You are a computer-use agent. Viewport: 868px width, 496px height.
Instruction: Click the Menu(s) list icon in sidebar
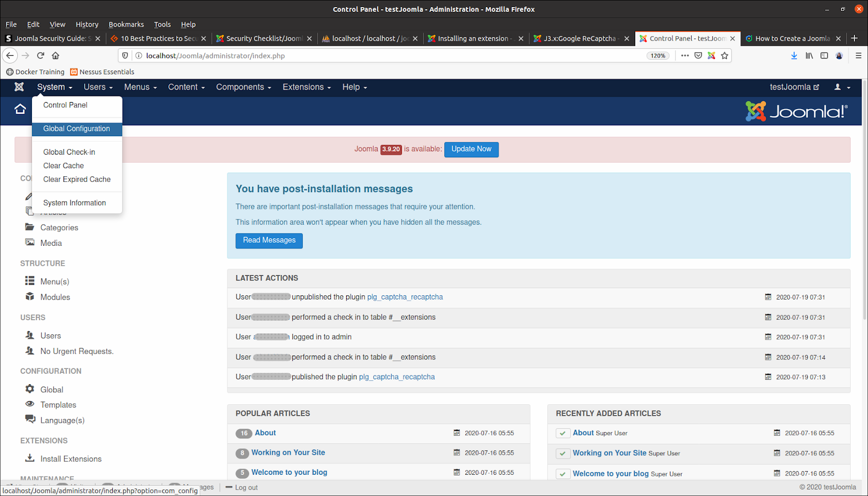pos(30,281)
